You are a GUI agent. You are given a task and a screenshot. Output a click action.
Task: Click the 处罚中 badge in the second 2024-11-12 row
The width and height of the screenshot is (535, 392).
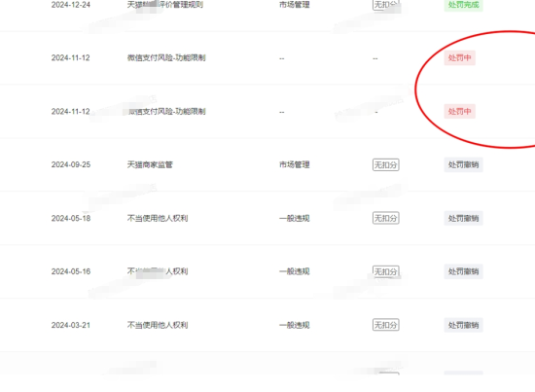(x=459, y=112)
